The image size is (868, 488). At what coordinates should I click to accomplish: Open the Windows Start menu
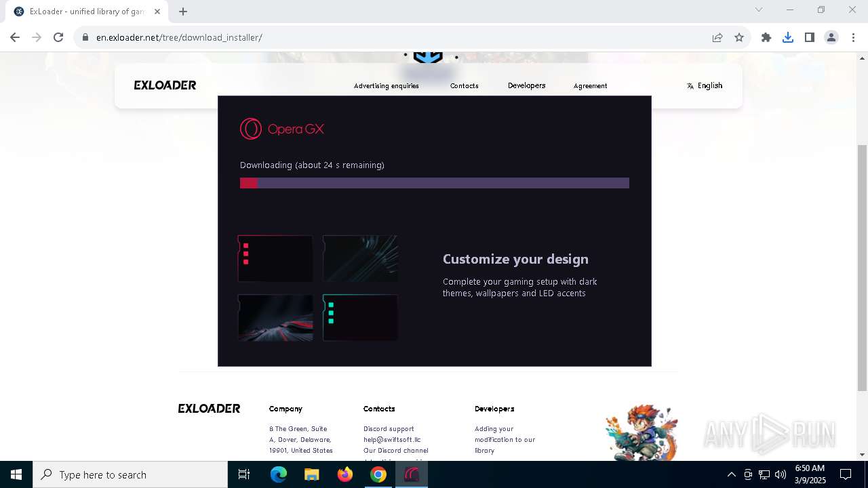[x=16, y=474]
